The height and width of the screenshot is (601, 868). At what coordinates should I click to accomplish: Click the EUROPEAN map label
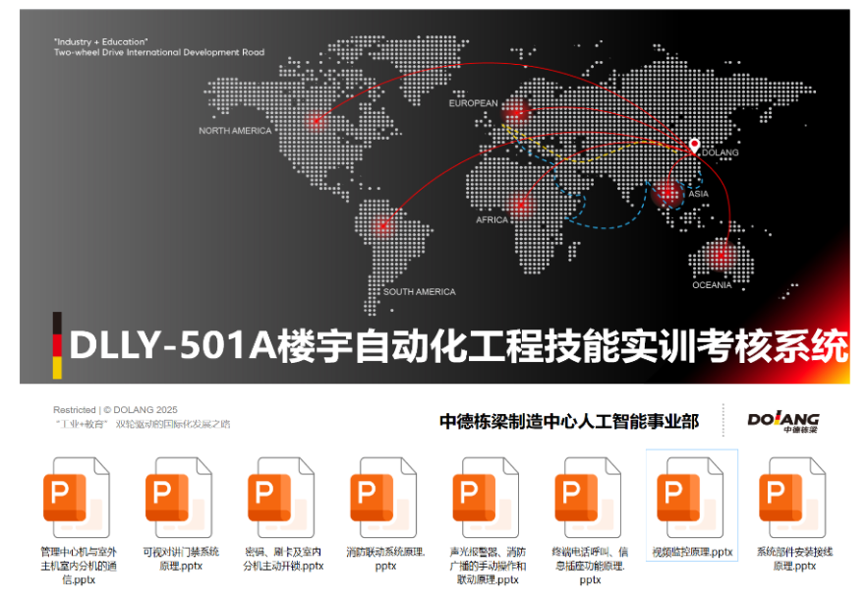tap(473, 103)
